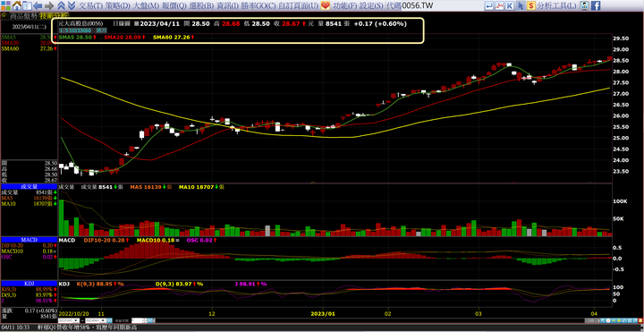Confirm the stock code with the enter icon

(x=489, y=5)
